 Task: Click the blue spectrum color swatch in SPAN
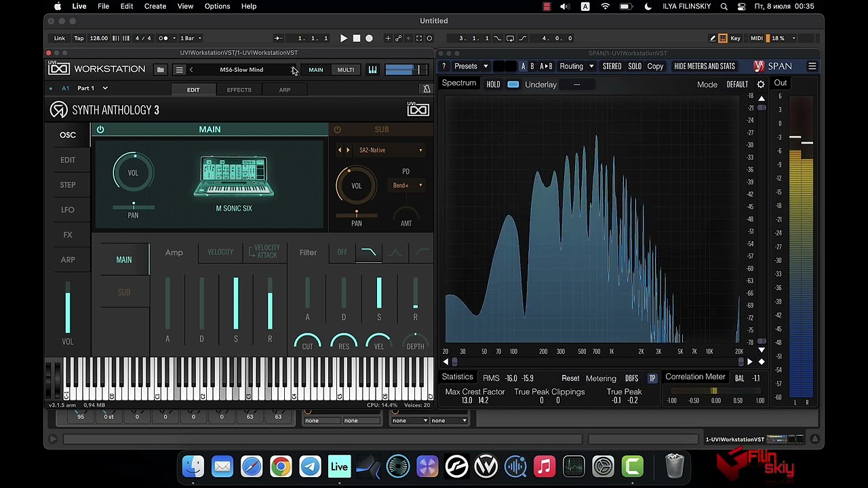click(513, 85)
